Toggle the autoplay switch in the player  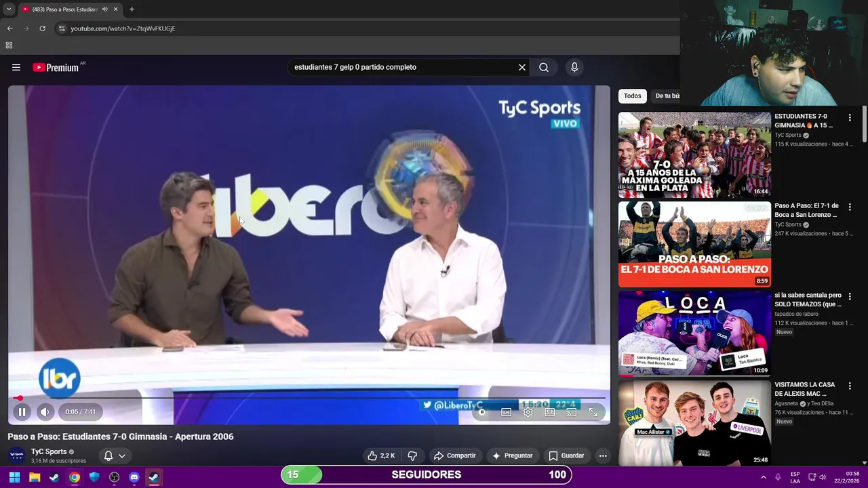tap(482, 412)
